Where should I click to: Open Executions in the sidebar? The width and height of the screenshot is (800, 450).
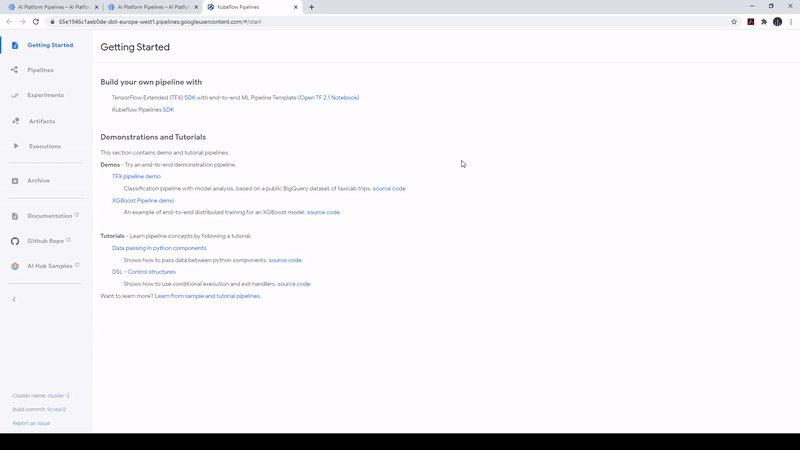pos(45,146)
